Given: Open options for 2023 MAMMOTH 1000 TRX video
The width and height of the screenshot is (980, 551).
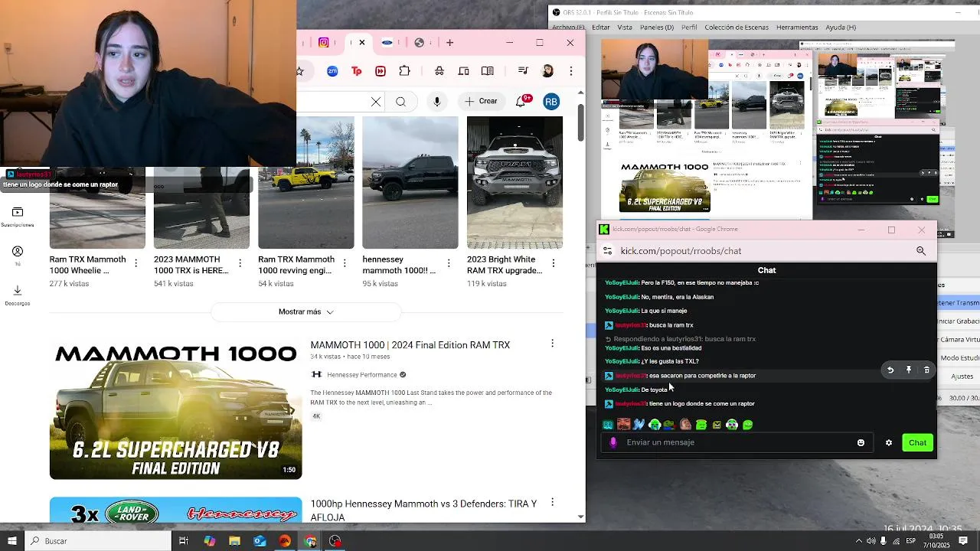Looking at the screenshot, I should click(240, 263).
